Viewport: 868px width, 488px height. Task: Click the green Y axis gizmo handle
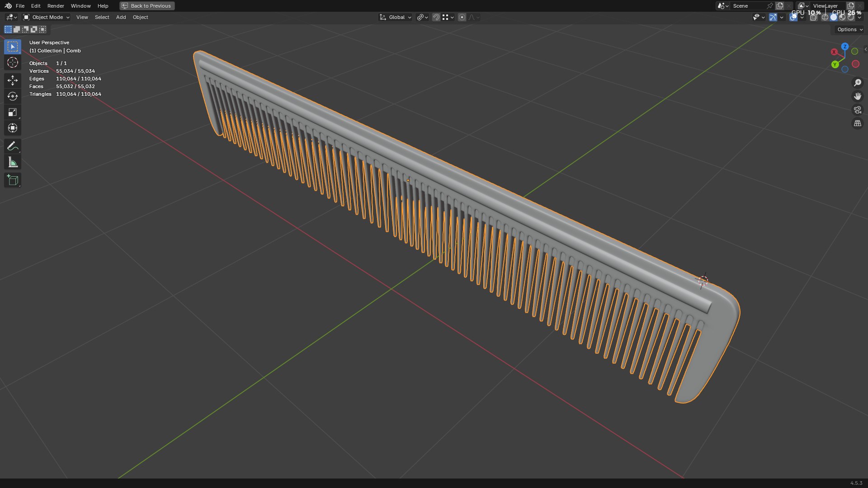(x=835, y=65)
